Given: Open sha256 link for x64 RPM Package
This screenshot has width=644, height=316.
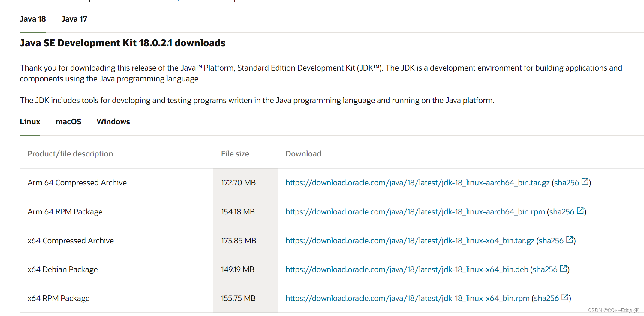Looking at the screenshot, I should (546, 298).
